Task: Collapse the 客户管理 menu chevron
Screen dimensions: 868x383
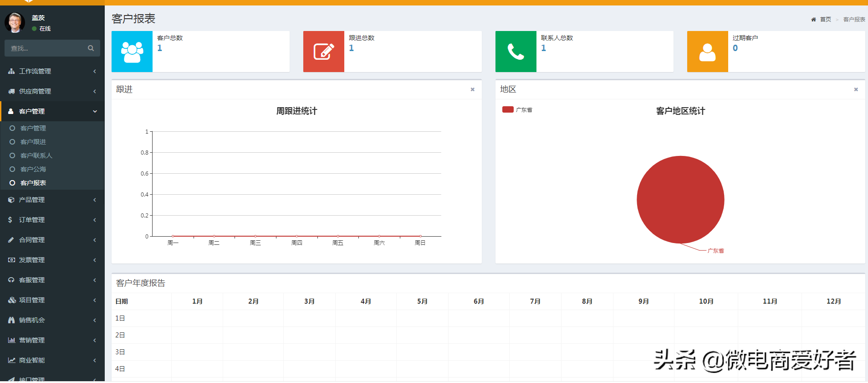Action: point(95,111)
